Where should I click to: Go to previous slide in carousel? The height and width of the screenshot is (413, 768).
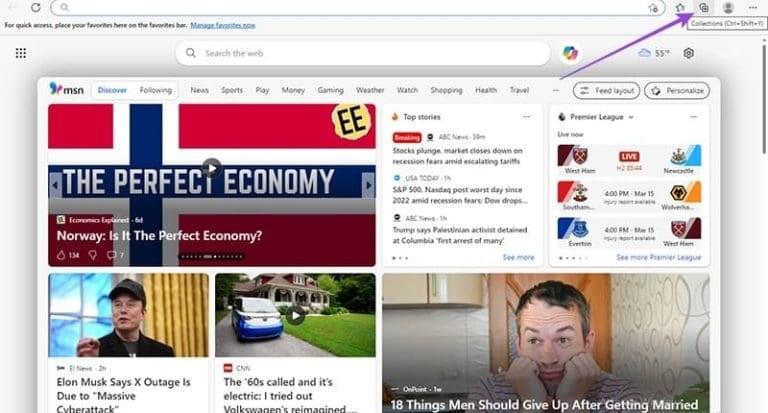pos(55,185)
